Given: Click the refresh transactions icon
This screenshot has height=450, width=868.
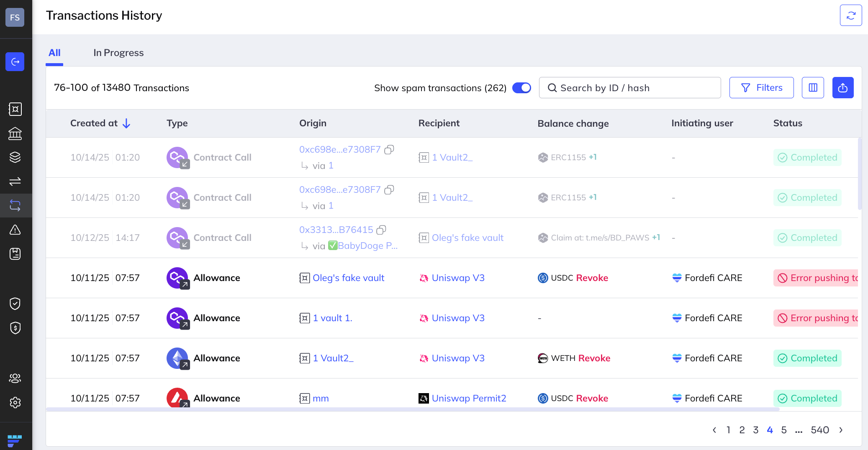Looking at the screenshot, I should [850, 15].
